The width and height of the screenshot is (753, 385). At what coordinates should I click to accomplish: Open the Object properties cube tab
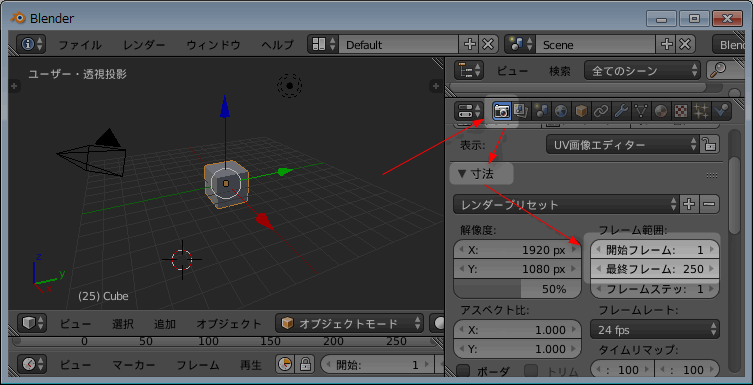click(x=581, y=111)
